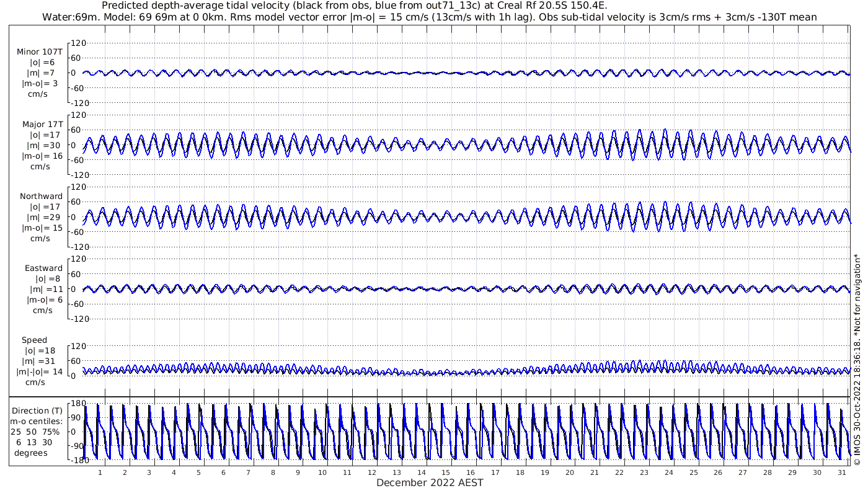This screenshot has height=496, width=868.
Task: Click day "31" on the date axis
Action: pos(841,472)
